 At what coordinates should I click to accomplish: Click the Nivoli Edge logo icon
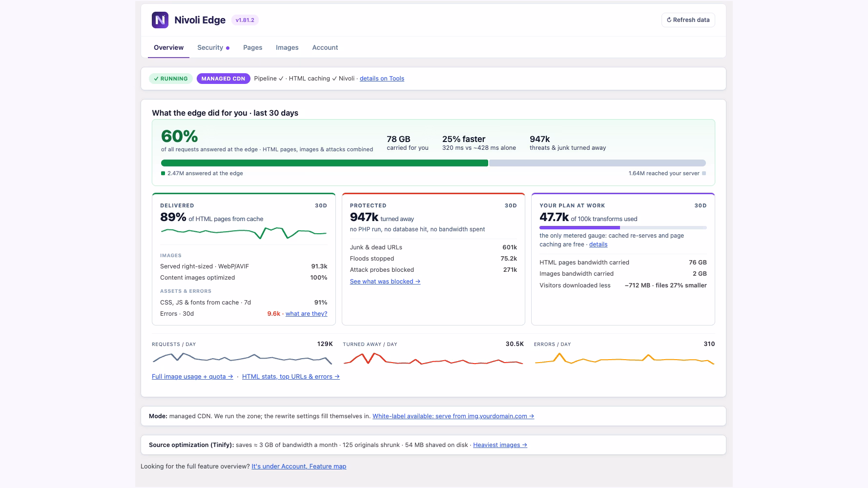pos(160,20)
